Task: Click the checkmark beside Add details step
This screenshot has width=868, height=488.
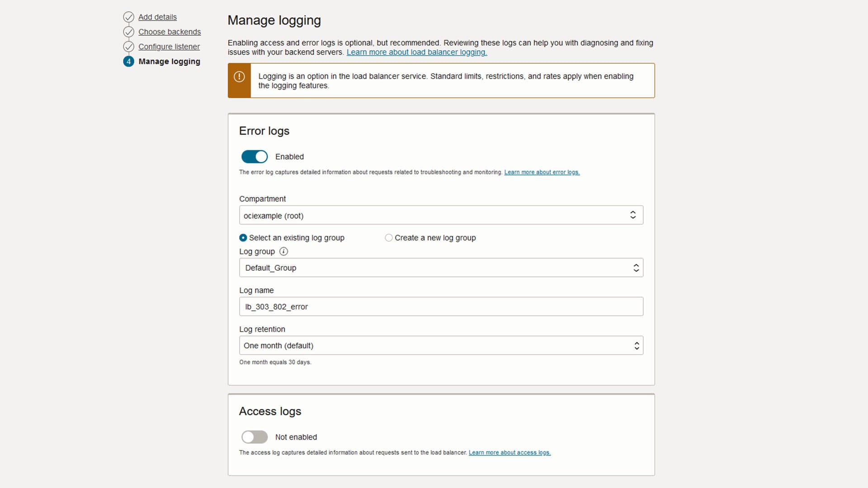Action: (x=129, y=16)
